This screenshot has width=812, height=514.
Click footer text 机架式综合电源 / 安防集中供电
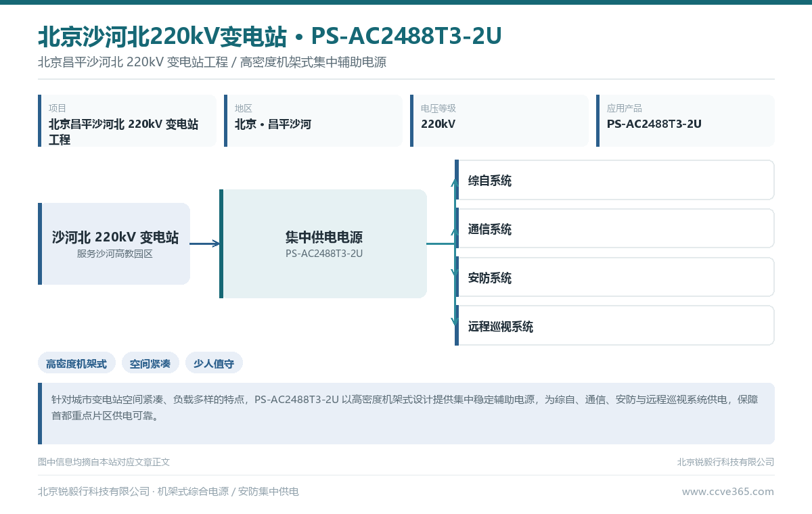coord(228,492)
